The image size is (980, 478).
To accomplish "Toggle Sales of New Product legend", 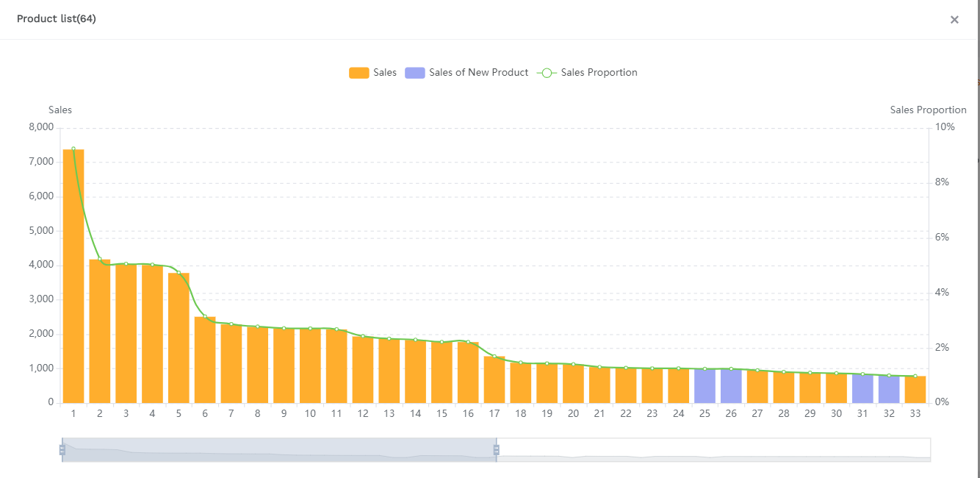I will click(478, 73).
